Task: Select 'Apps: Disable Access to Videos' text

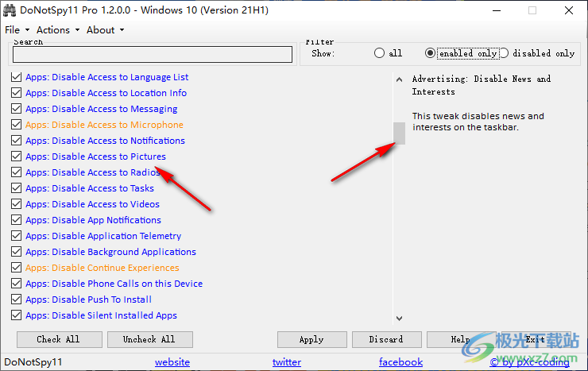Action: click(93, 204)
